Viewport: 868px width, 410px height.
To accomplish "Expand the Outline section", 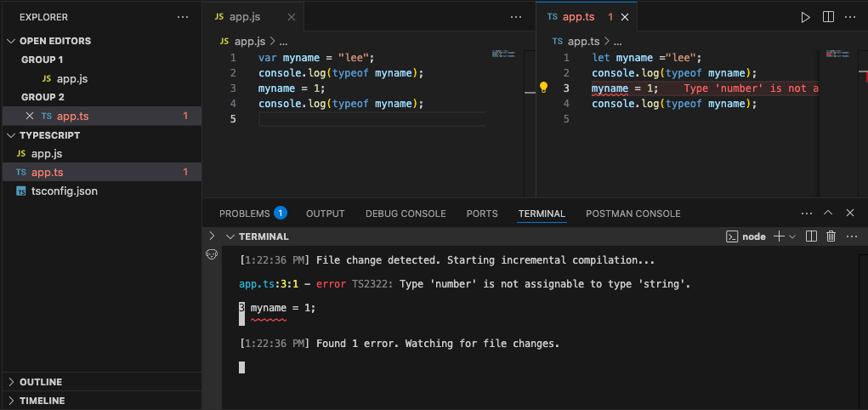I will tap(41, 382).
